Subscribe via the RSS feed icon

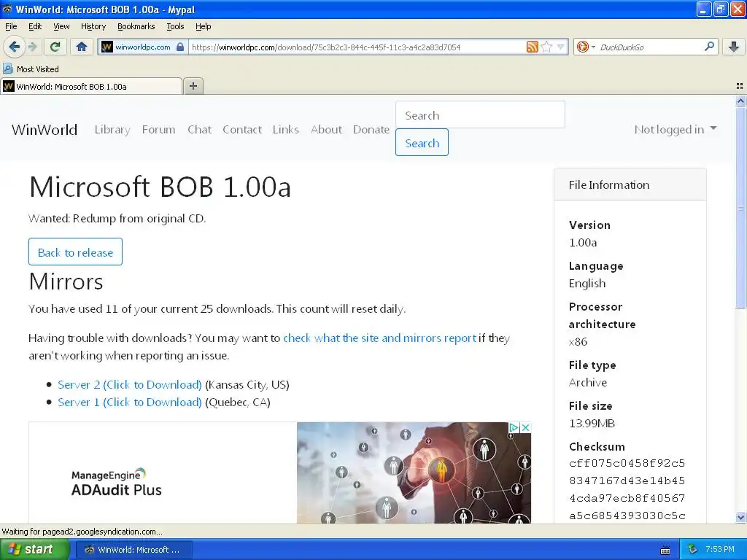point(532,47)
